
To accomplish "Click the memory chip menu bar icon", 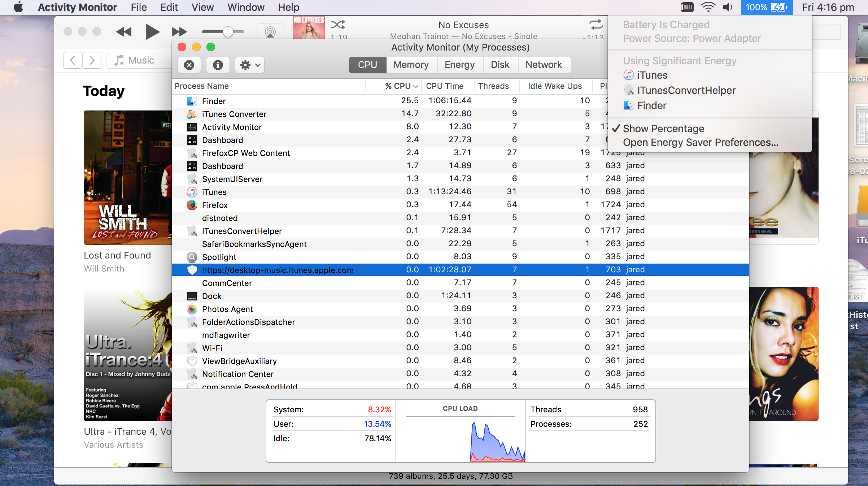I will [x=687, y=7].
